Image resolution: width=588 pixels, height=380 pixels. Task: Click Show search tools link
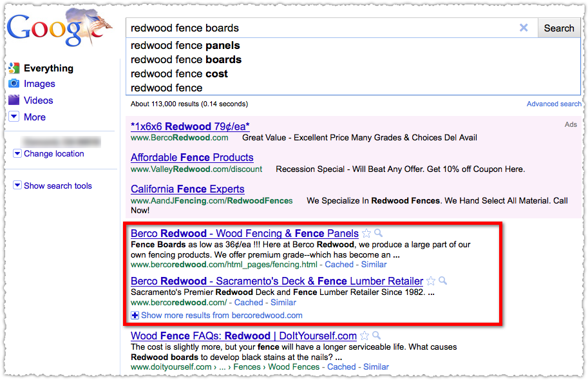58,185
